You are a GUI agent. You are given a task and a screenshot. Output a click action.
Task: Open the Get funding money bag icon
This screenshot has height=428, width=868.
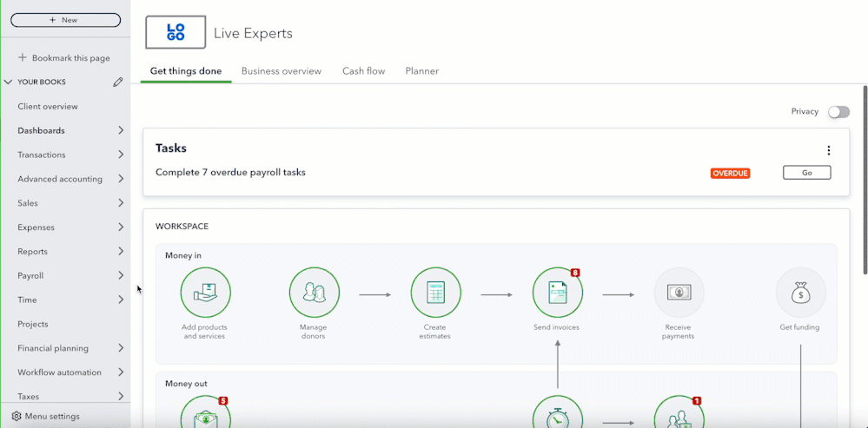coord(800,293)
